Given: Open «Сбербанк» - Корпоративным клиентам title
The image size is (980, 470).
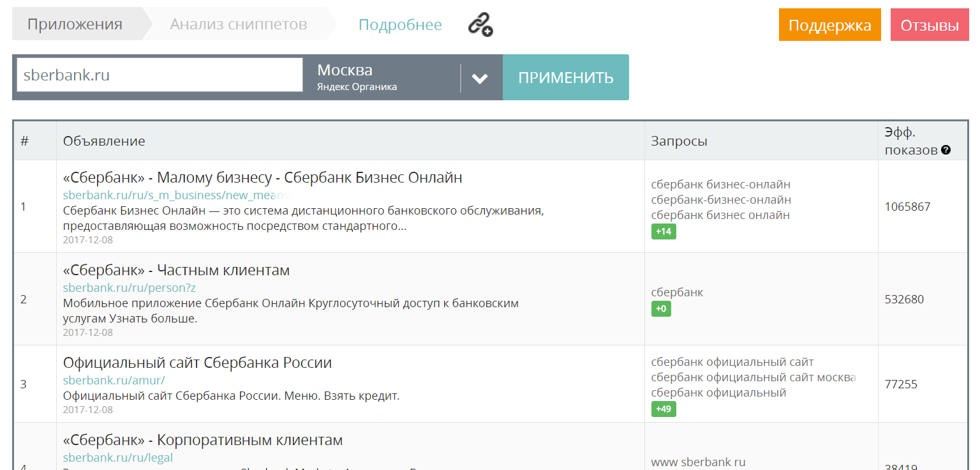Looking at the screenshot, I should (203, 440).
